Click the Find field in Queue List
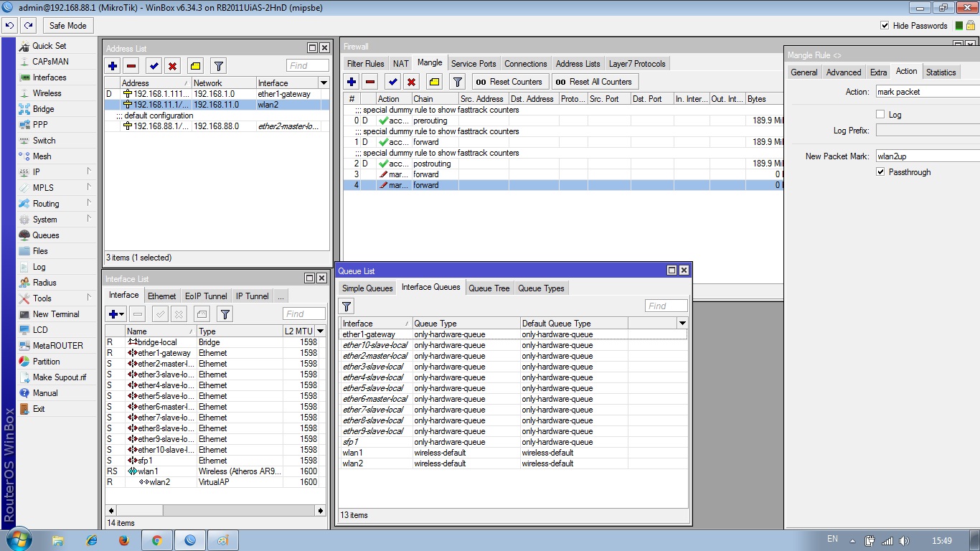 tap(666, 306)
